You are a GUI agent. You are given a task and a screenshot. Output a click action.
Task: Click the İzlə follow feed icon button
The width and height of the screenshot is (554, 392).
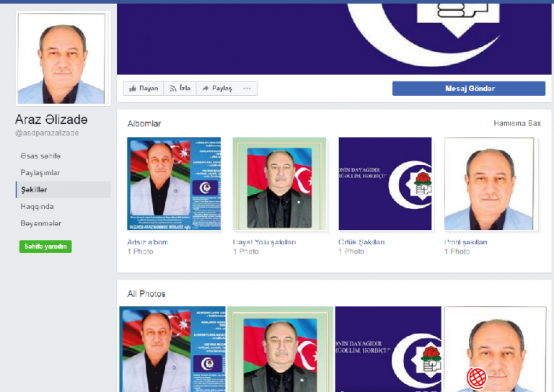tap(180, 89)
